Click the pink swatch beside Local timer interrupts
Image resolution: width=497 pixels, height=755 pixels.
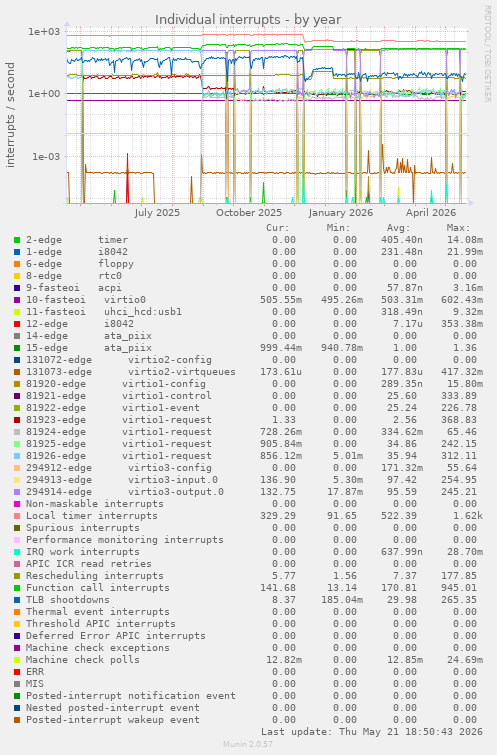pyautogui.click(x=17, y=516)
